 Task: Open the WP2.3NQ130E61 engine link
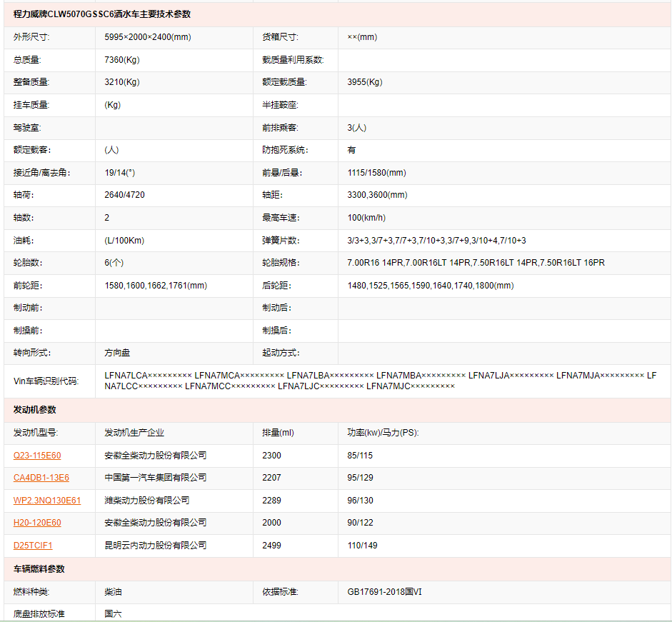tap(46, 501)
